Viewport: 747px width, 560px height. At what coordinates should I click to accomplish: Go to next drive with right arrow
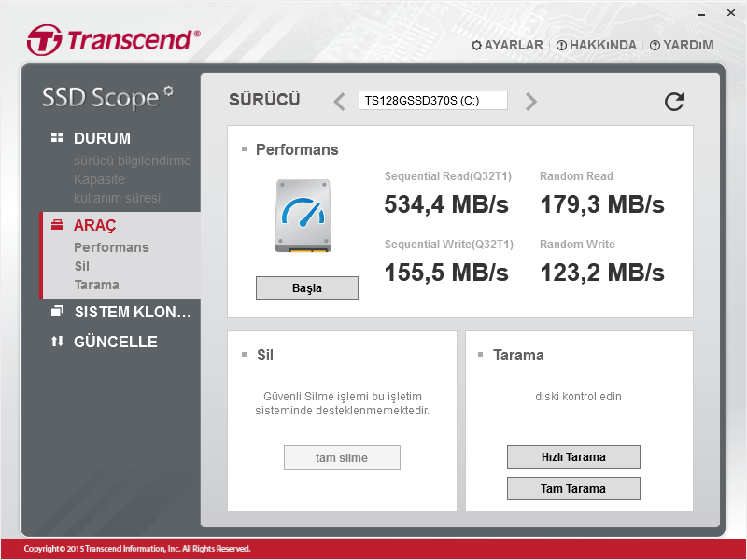531,102
